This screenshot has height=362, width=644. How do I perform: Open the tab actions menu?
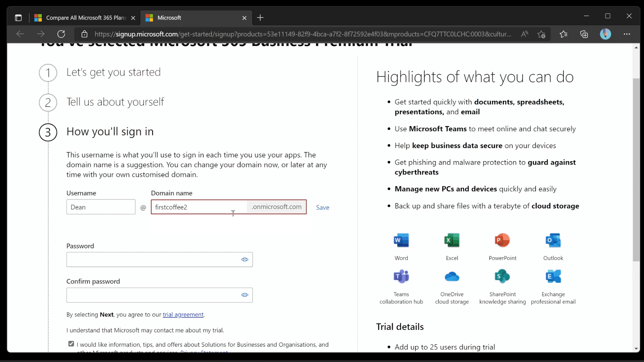click(x=18, y=17)
